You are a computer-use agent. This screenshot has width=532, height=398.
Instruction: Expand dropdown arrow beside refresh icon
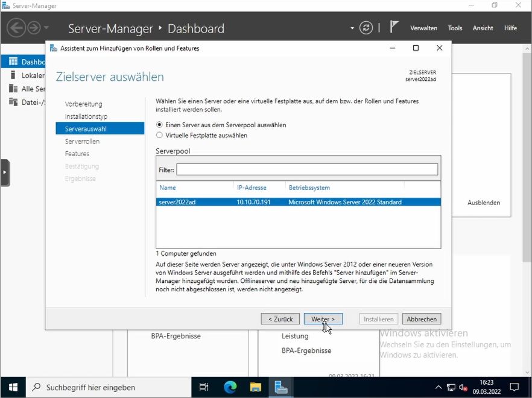coord(352,28)
